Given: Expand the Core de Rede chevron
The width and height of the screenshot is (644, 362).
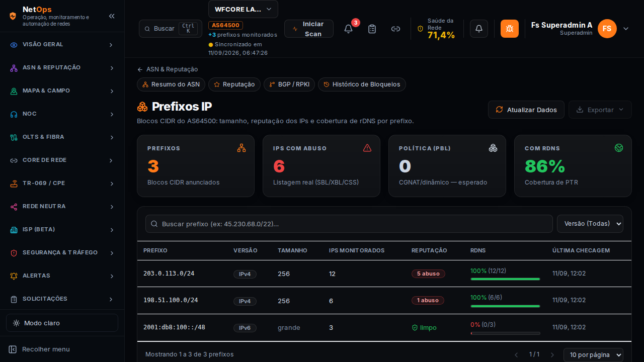Looking at the screenshot, I should [x=111, y=161].
